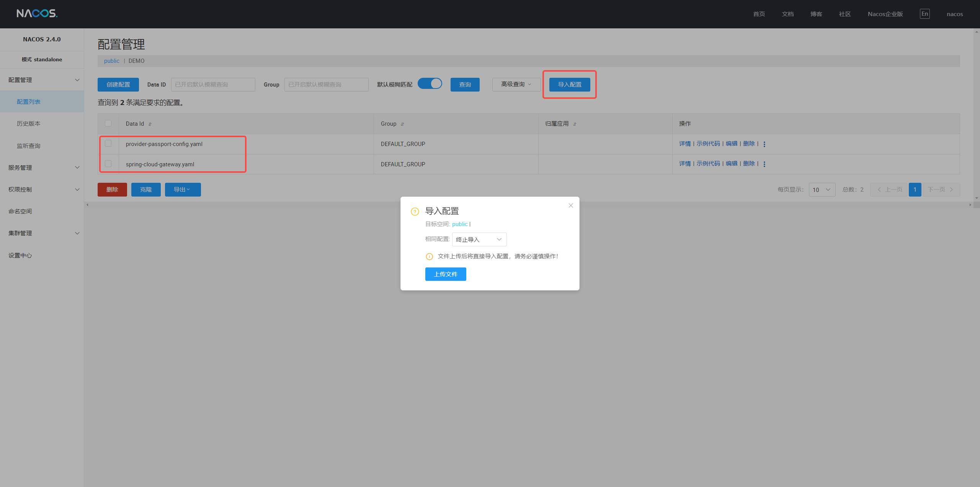Viewport: 980px width, 487px height.
Task: Click the Group column sort icon
Action: point(402,124)
